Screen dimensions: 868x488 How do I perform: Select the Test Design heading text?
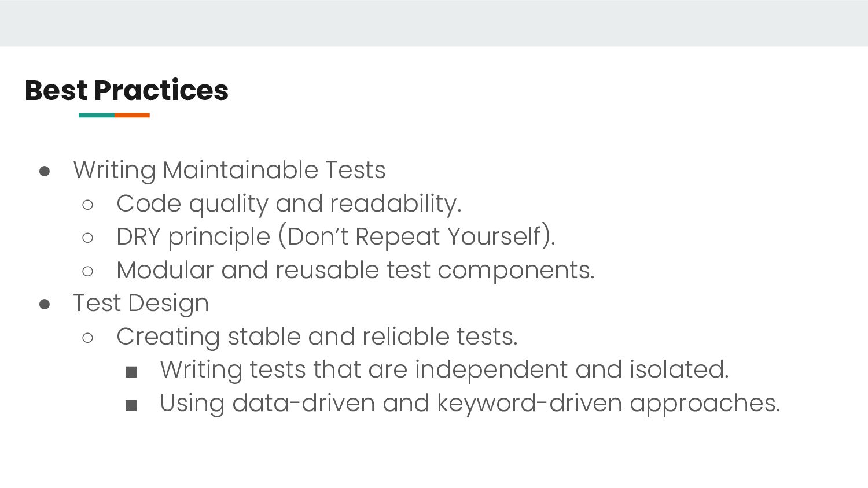point(141,303)
